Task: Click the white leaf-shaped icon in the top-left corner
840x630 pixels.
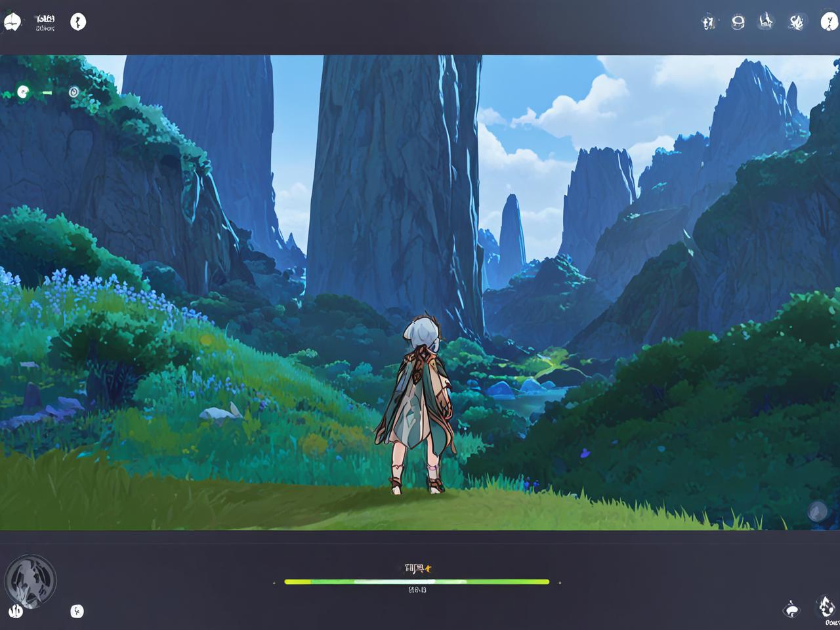Action: [12, 22]
